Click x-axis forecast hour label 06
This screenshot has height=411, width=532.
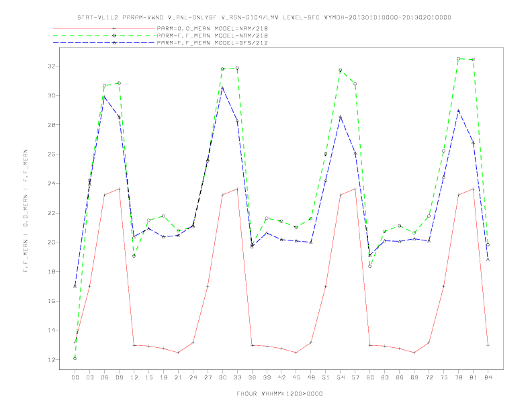pos(105,377)
